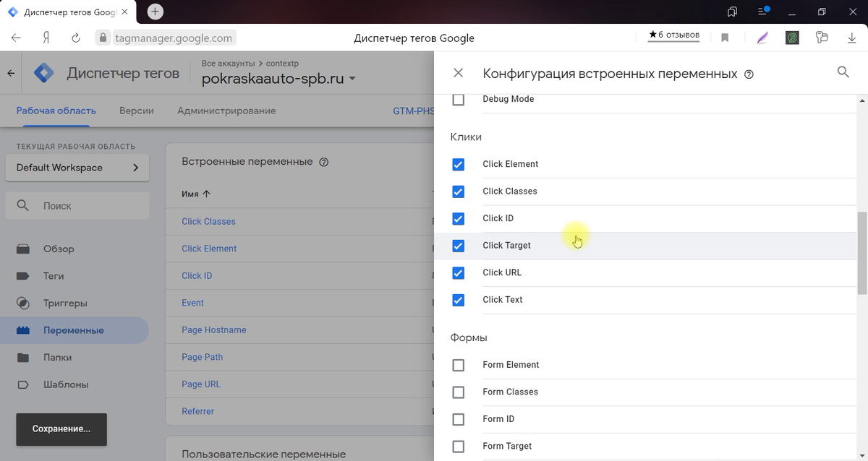Open a new browser tab
The image size is (868, 461).
(155, 12)
